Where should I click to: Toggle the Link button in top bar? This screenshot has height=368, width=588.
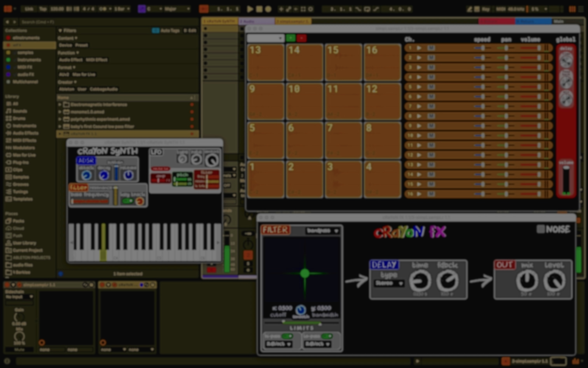point(29,9)
